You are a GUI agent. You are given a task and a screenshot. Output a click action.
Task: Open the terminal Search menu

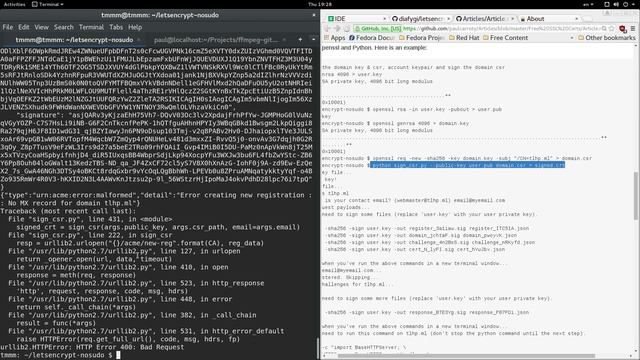tap(64, 27)
